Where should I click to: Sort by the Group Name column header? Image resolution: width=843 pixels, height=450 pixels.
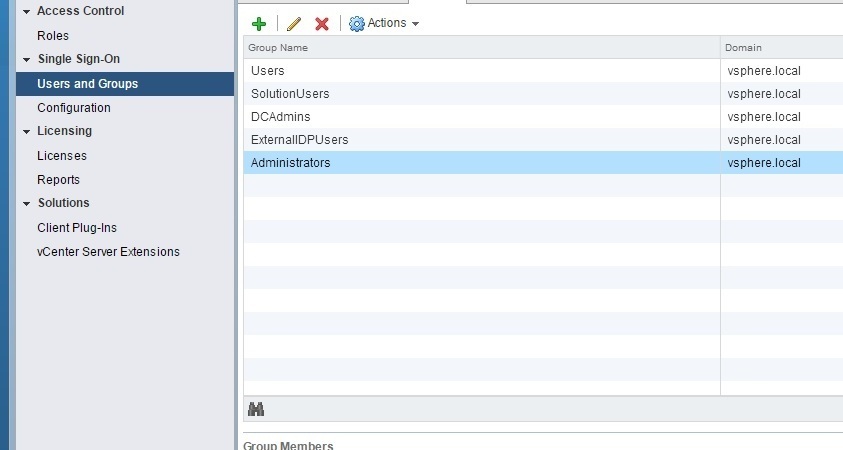pyautogui.click(x=482, y=47)
